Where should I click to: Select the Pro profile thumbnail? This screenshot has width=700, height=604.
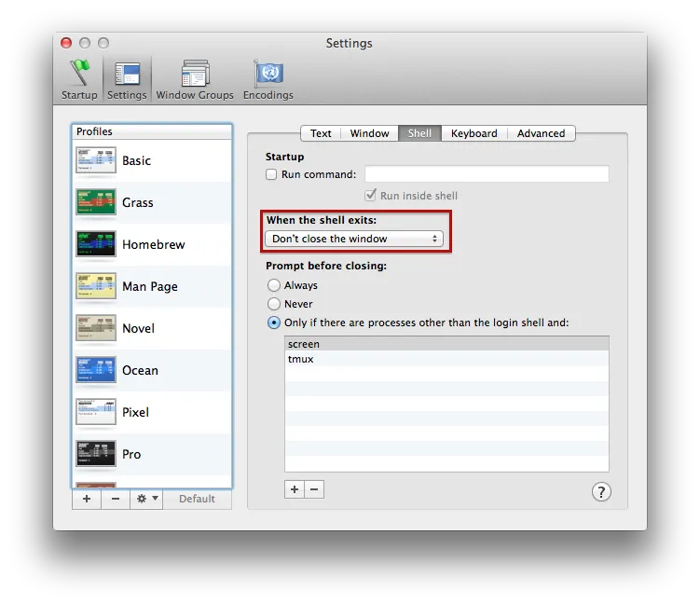click(96, 454)
